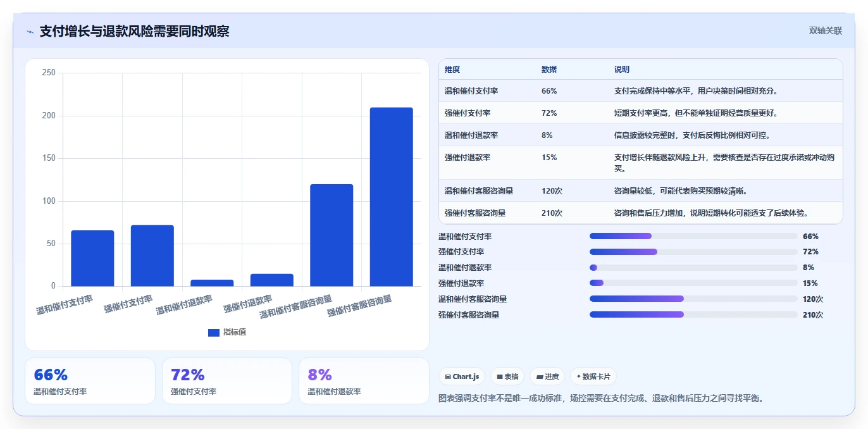Click the 210次 value right of progress bar

(x=813, y=315)
